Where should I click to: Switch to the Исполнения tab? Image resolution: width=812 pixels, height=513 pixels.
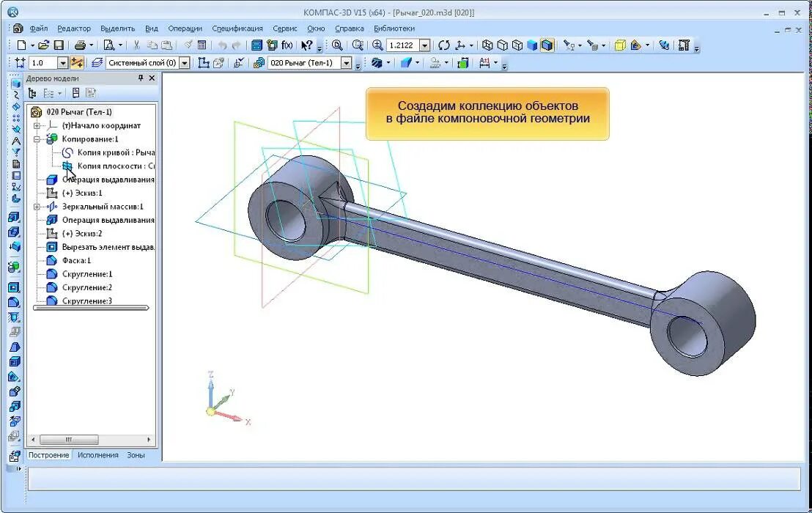pyautogui.click(x=98, y=455)
